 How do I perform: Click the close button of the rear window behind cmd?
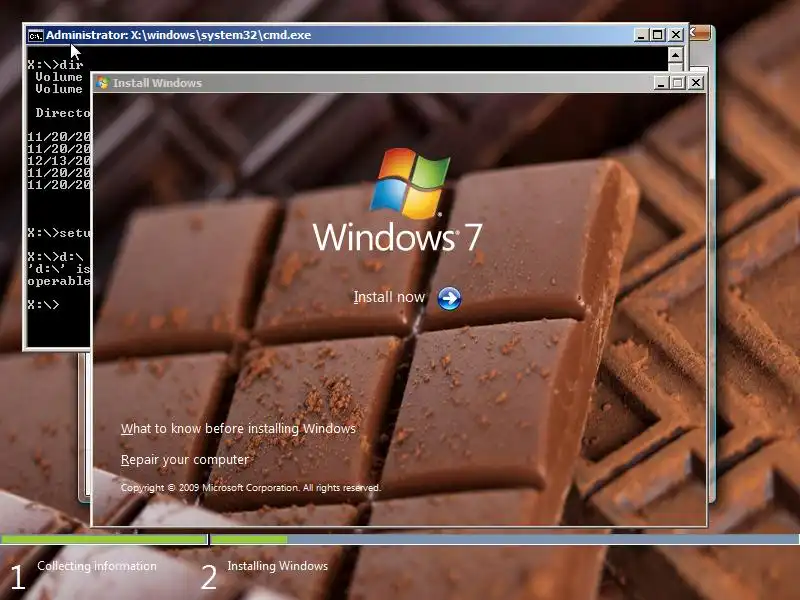700,33
